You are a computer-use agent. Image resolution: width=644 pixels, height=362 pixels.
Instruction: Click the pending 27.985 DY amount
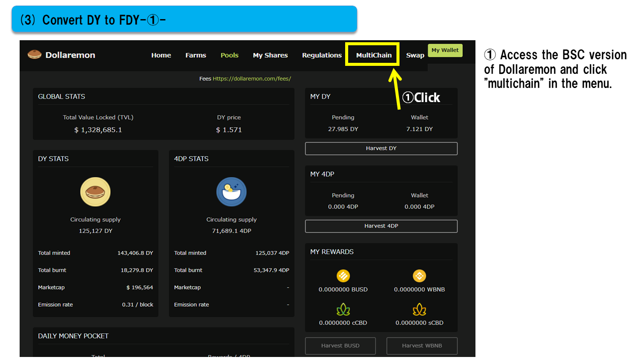pos(343,129)
